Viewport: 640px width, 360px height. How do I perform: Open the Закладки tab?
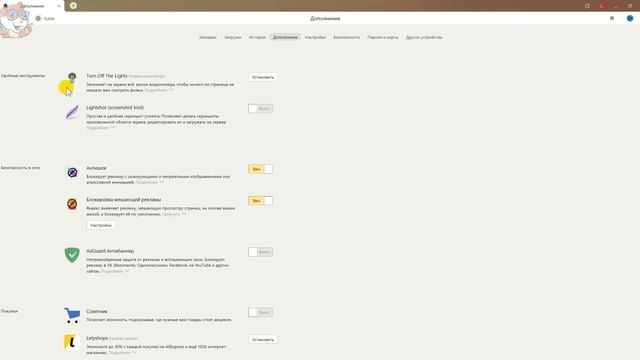coord(207,37)
